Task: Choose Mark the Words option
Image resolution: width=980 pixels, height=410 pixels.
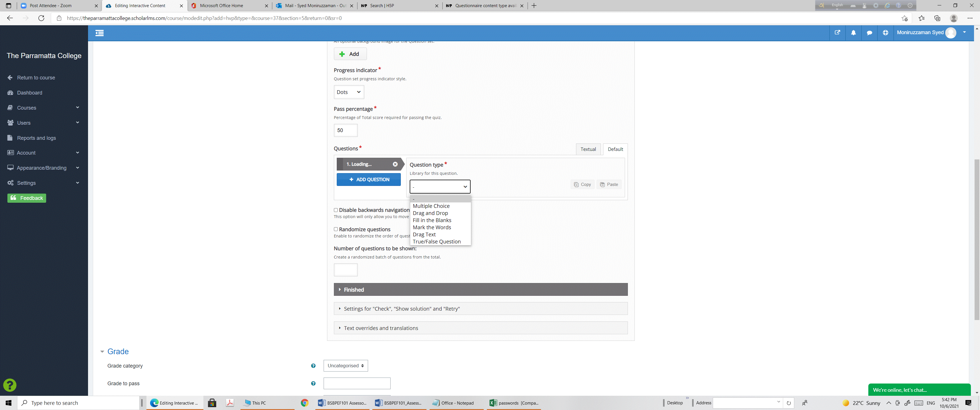Action: [x=440, y=227]
